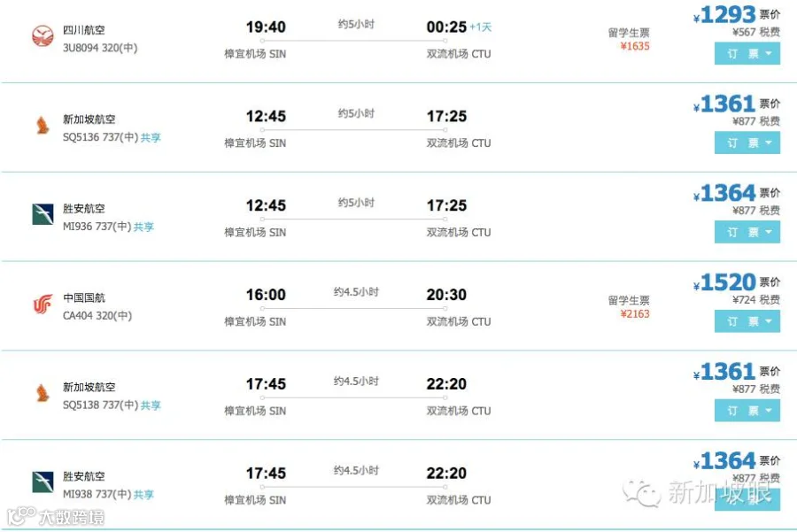Screen dimensions: 797x532
Task: Click the Sichuan Airlines logo icon
Action: tap(43, 36)
